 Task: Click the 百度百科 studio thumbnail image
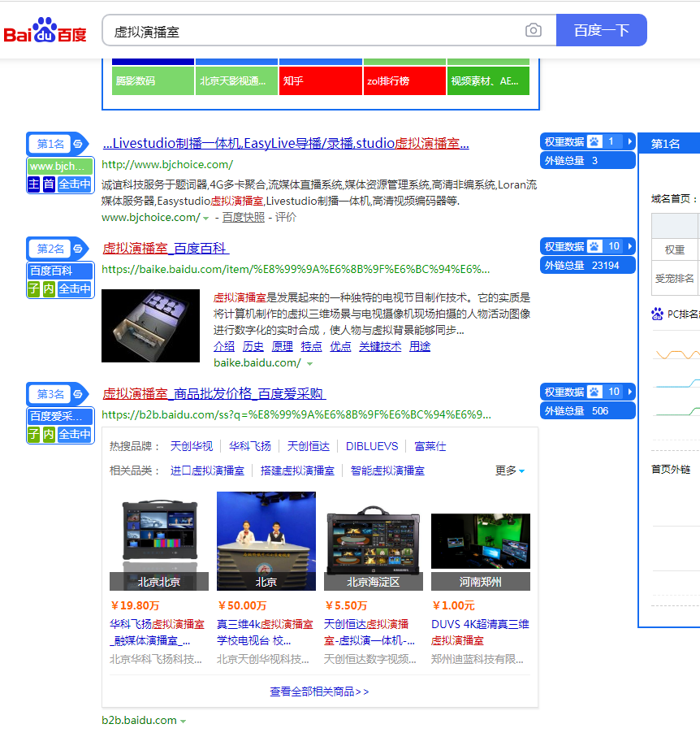(150, 326)
